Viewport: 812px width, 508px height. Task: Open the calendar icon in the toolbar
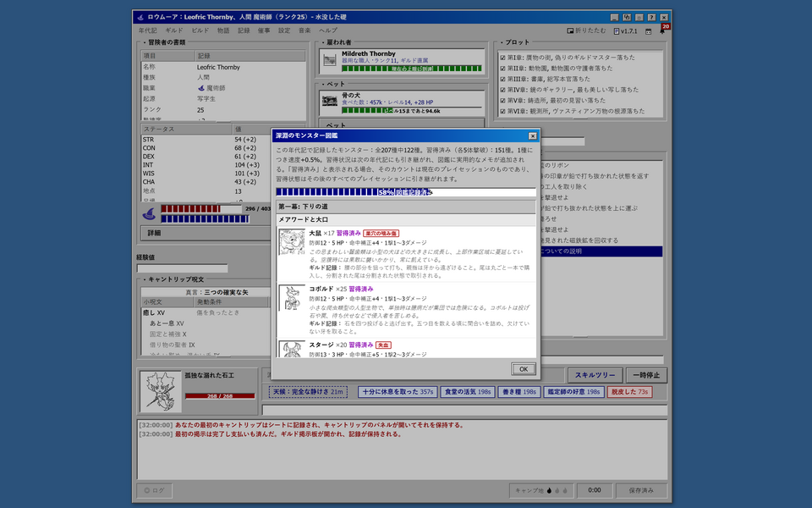[x=648, y=31]
